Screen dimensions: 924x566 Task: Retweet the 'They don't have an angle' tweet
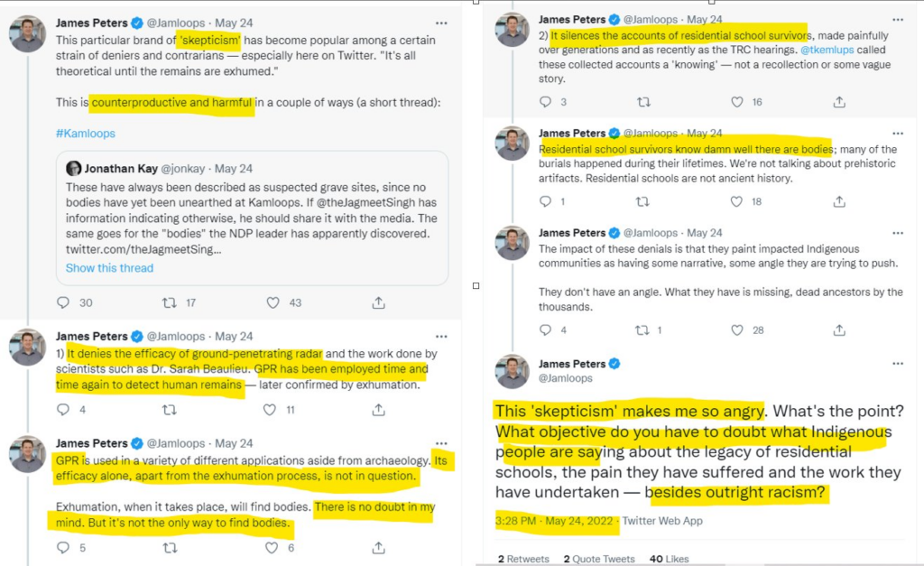pyautogui.click(x=644, y=330)
